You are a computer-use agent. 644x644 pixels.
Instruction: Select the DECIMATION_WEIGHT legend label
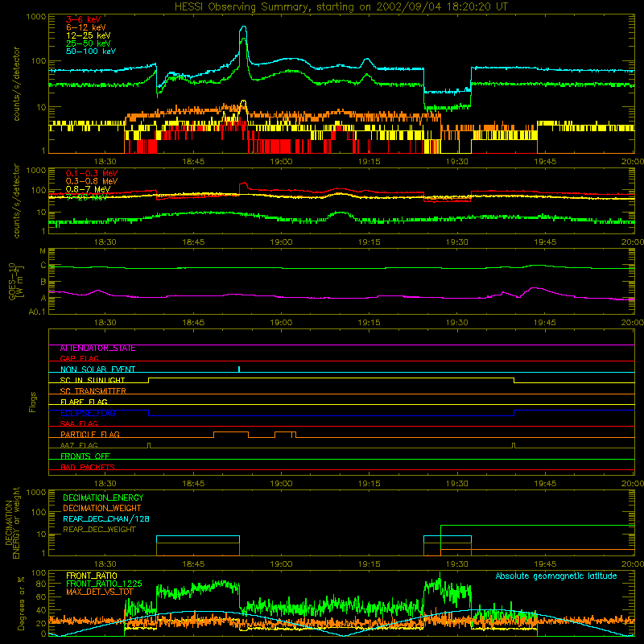[102, 508]
